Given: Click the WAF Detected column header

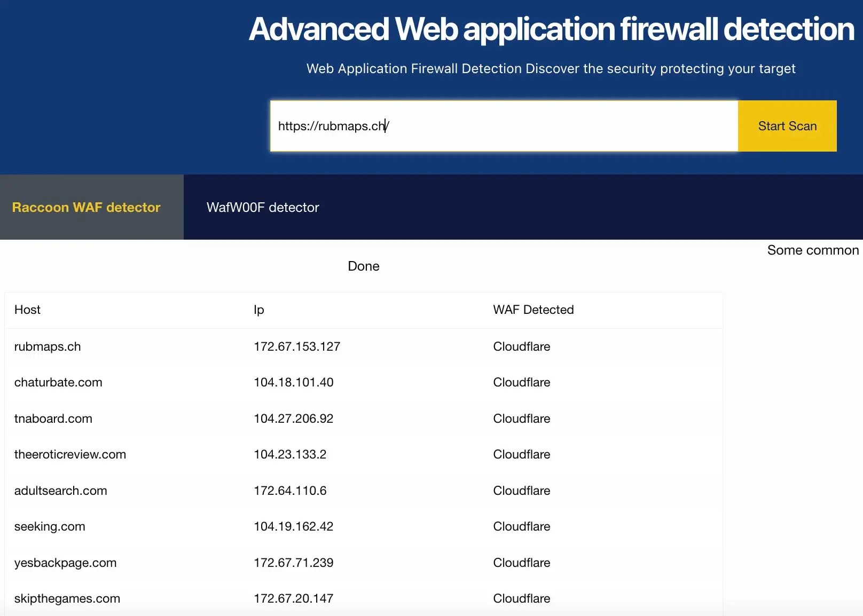Looking at the screenshot, I should (x=534, y=310).
